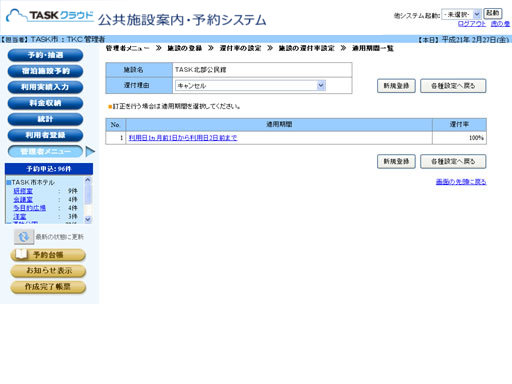Click the upper 新規登録 button
Screen dimensions: 512x384
396,86
